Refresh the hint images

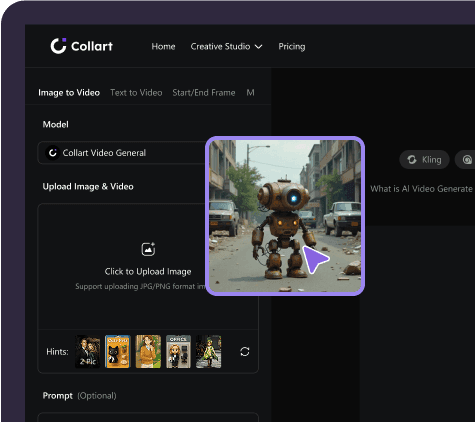pos(245,352)
